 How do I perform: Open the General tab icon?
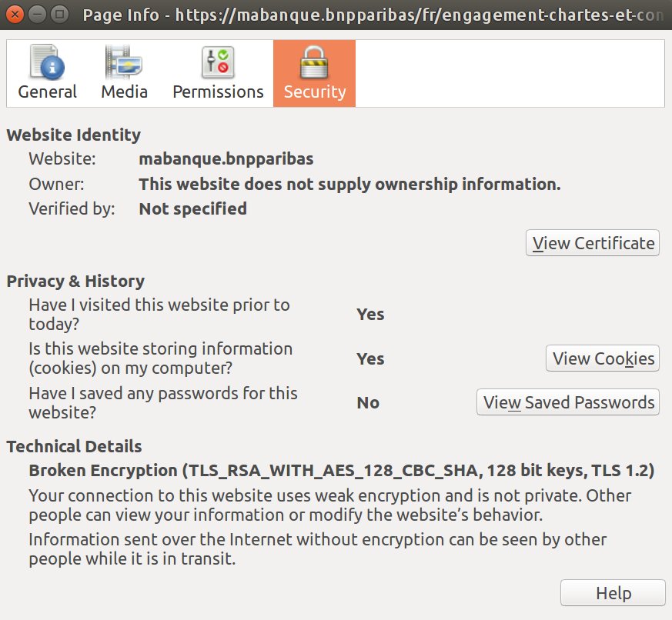[x=47, y=62]
